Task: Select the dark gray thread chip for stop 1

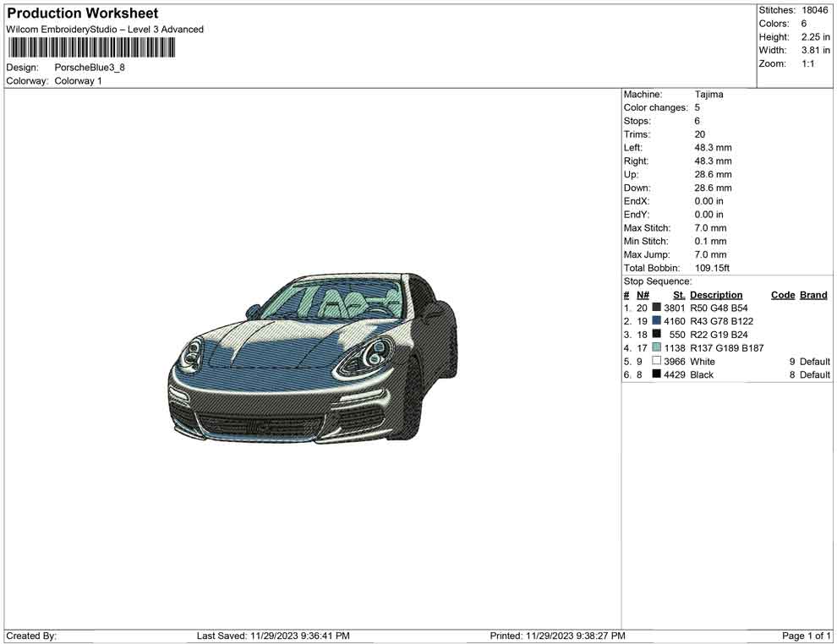Action: 656,308
